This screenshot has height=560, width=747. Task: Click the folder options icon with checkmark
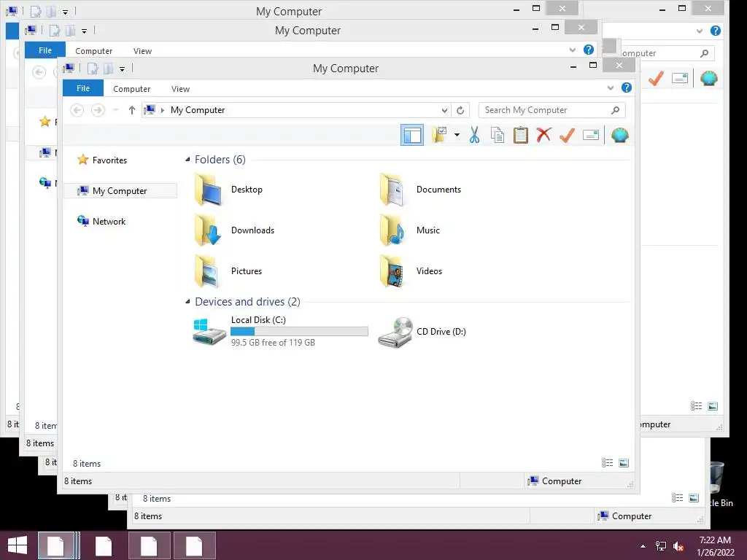click(438, 135)
